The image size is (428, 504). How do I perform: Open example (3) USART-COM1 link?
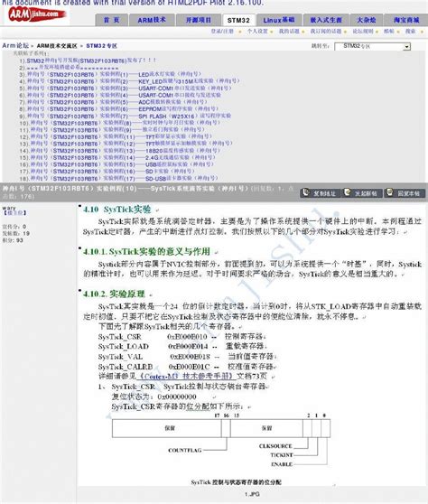pyautogui.click(x=128, y=89)
